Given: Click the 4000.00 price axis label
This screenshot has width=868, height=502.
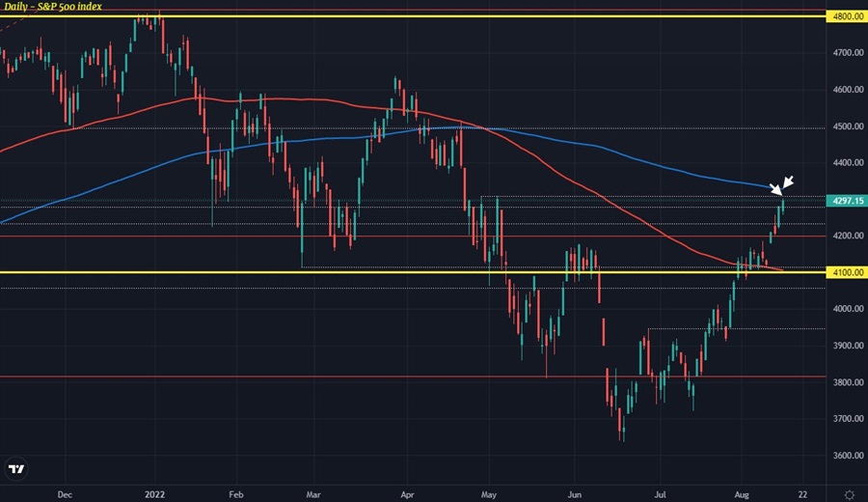Looking at the screenshot, I should click(x=848, y=309).
